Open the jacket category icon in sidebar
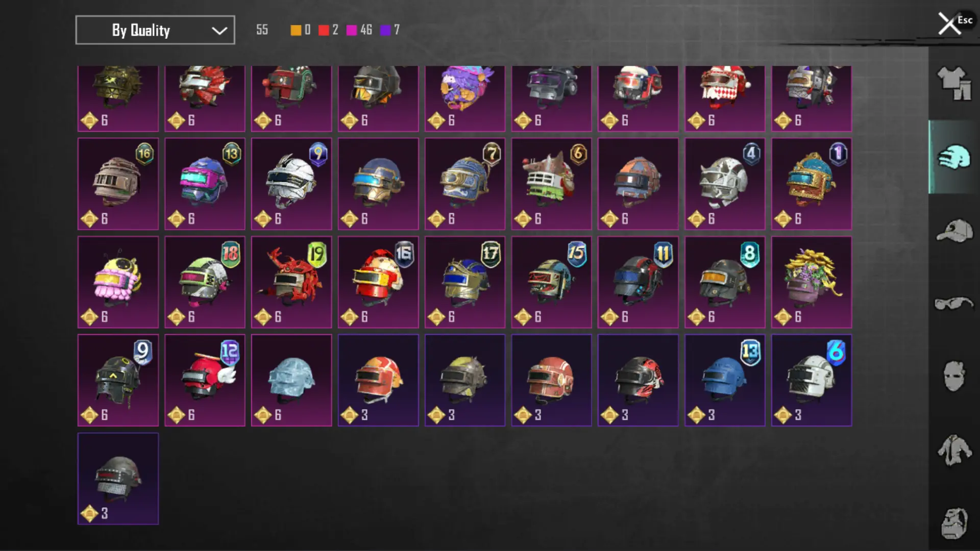The width and height of the screenshot is (980, 551). tap(954, 450)
